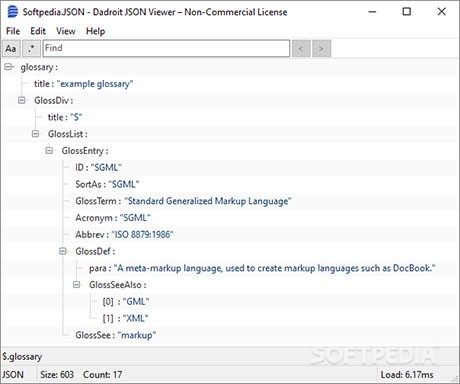Minimize the Dadroit JSON Viewer window
Viewport: 460px width, 384px height.
372,12
